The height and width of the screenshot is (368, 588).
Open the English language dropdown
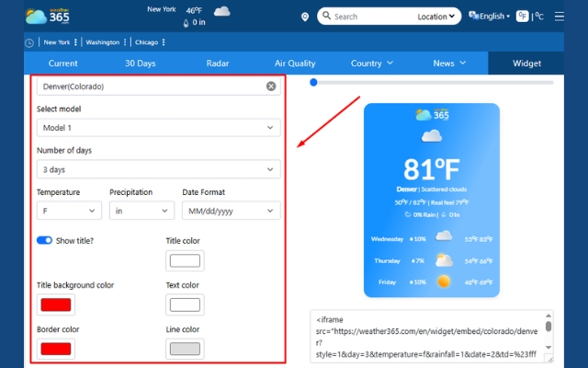click(494, 17)
